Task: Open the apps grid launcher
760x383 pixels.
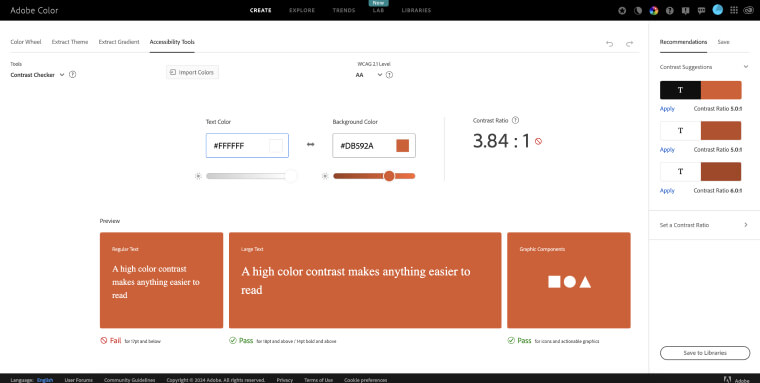Action: [x=734, y=10]
